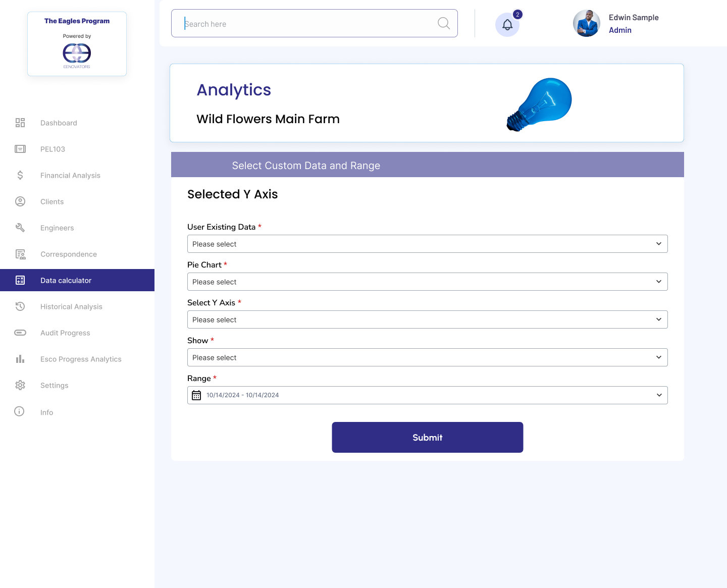The image size is (727, 588).
Task: Click the PEL103 label text
Action: click(53, 149)
